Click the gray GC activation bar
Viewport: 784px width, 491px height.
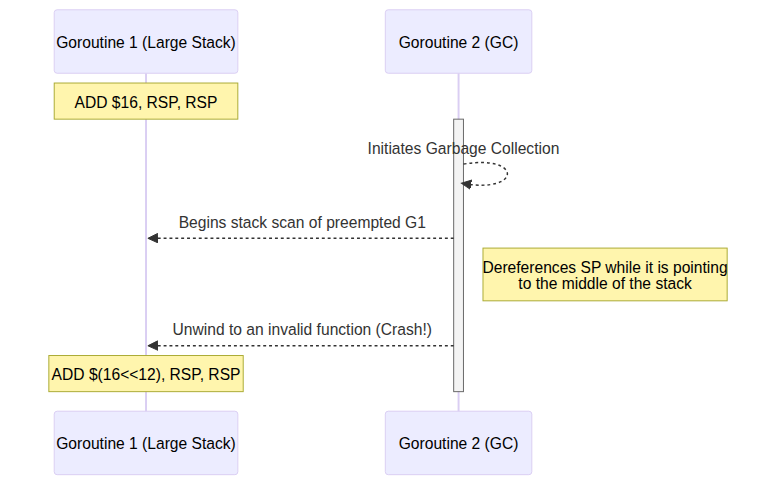point(458,300)
